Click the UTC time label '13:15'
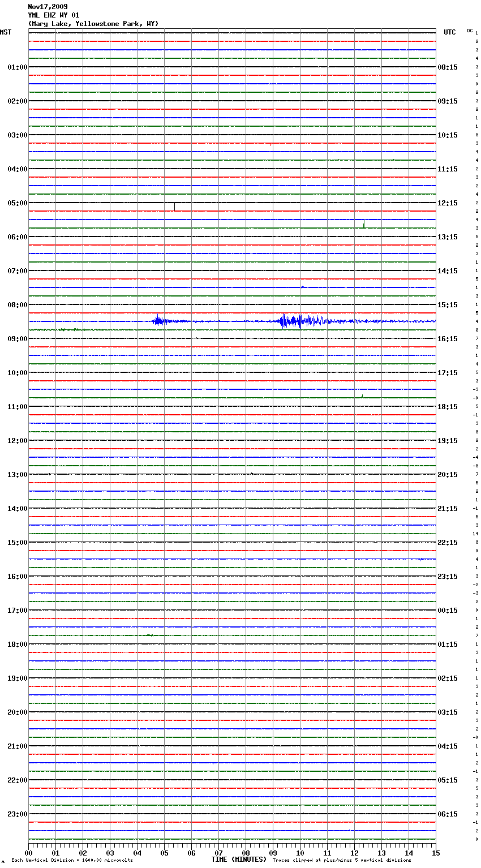 448,237
